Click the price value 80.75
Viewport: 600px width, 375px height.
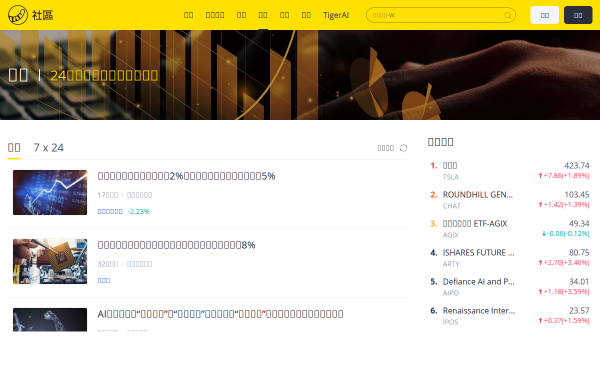(579, 253)
